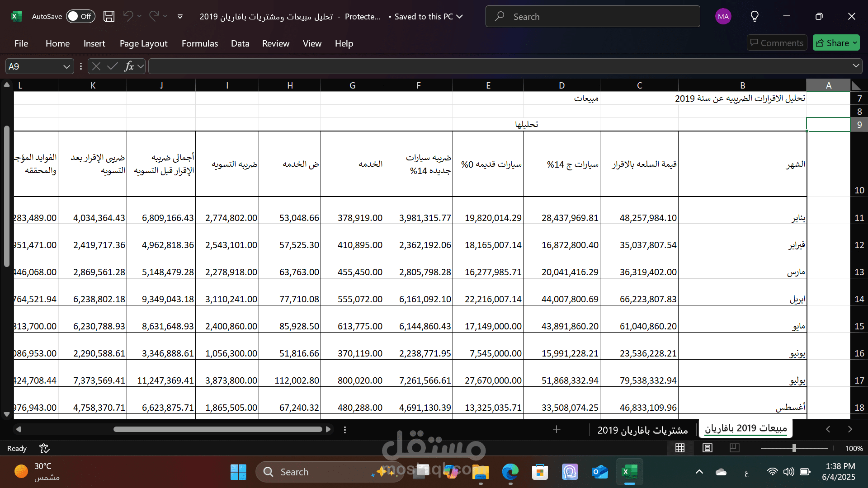This screenshot has height=488, width=868.
Task: Switch to Page Layout view icon
Action: (708, 448)
